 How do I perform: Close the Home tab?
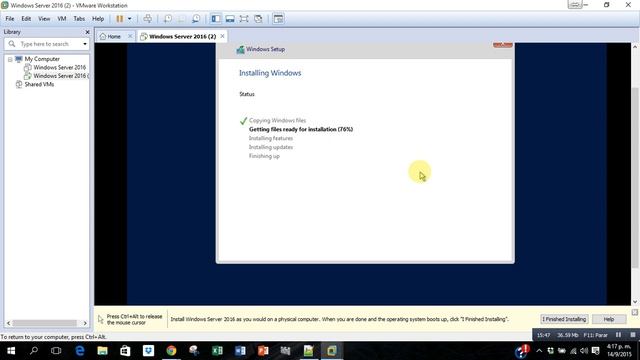point(130,36)
